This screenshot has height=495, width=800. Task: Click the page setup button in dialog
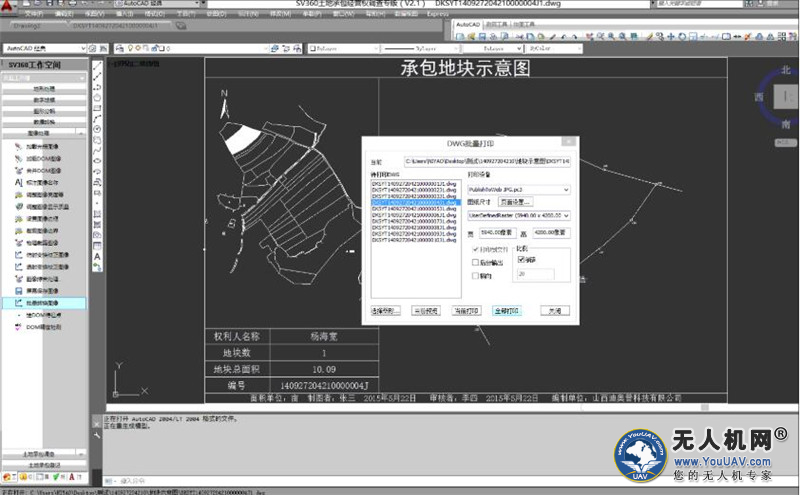tap(515, 202)
